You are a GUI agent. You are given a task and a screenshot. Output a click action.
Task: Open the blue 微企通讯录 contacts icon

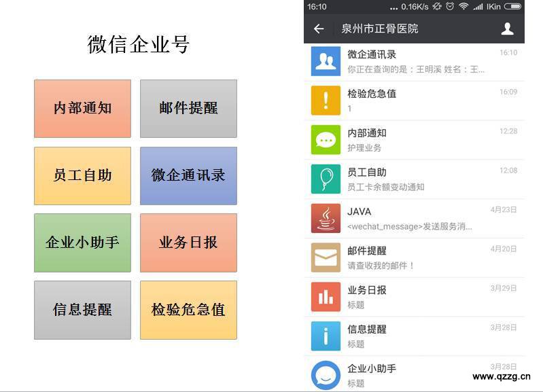point(326,61)
